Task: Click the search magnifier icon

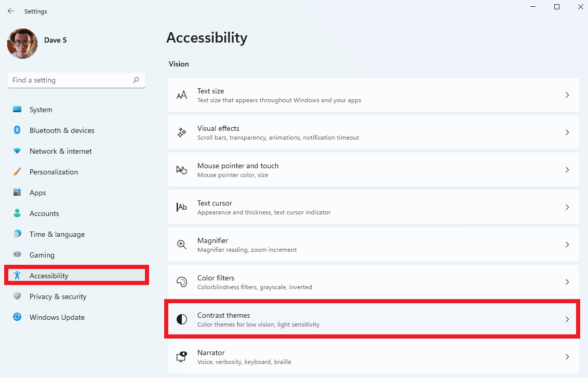Action: tap(136, 80)
